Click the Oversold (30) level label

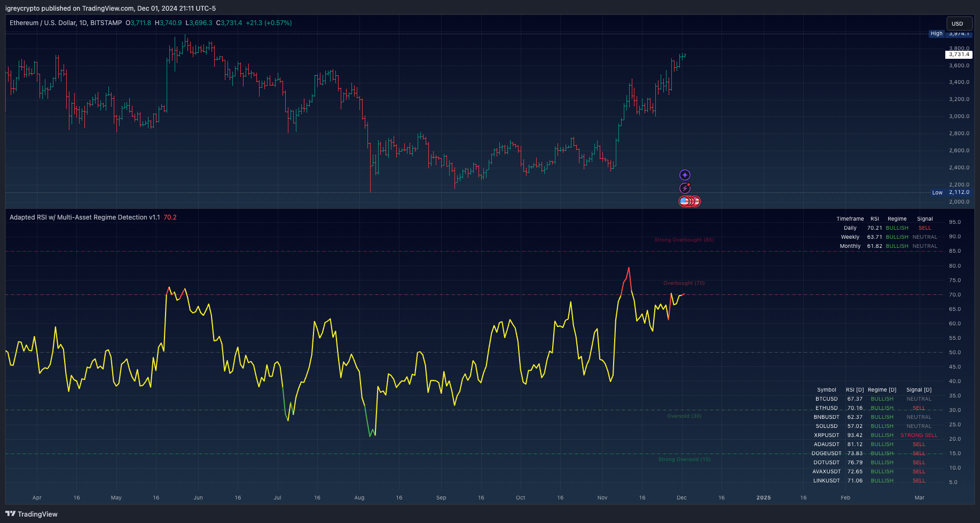(684, 416)
